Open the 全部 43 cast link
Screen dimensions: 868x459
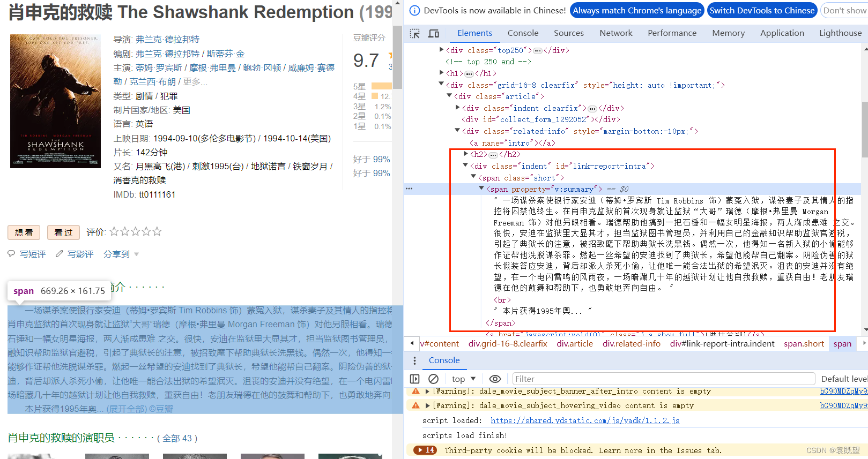coord(177,438)
